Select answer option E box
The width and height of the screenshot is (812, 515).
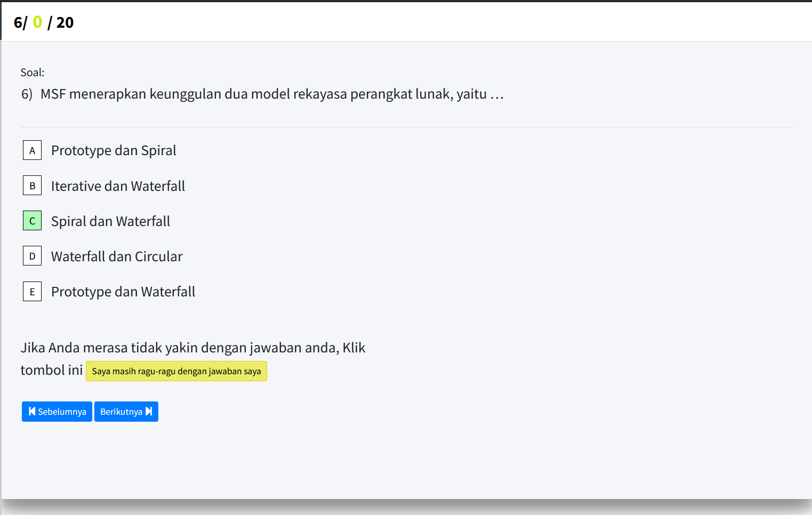32,292
